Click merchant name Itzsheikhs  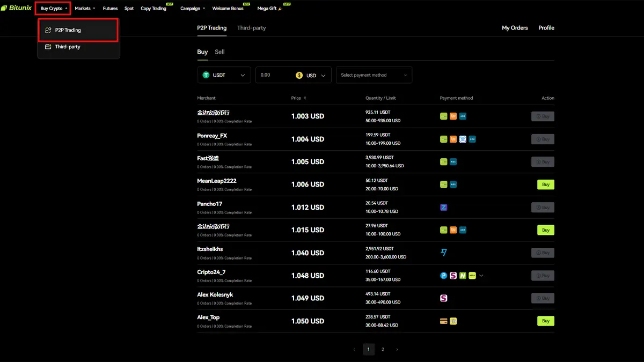pyautogui.click(x=210, y=249)
